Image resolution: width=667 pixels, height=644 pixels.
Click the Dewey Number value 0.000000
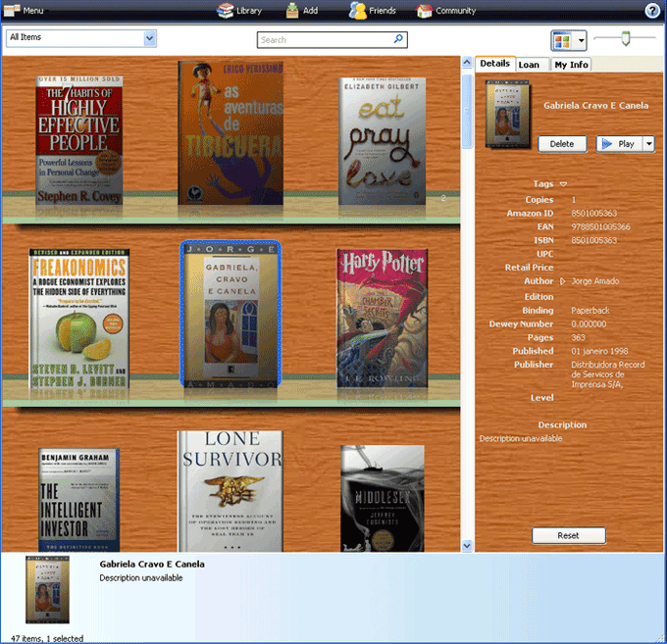pyautogui.click(x=589, y=324)
